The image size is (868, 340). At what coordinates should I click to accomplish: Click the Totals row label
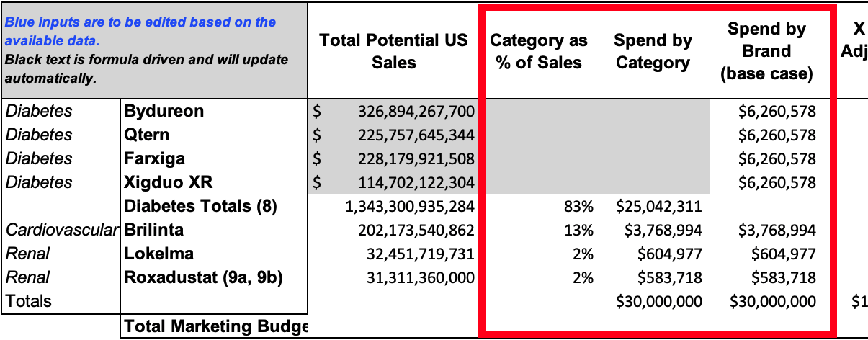[61, 300]
